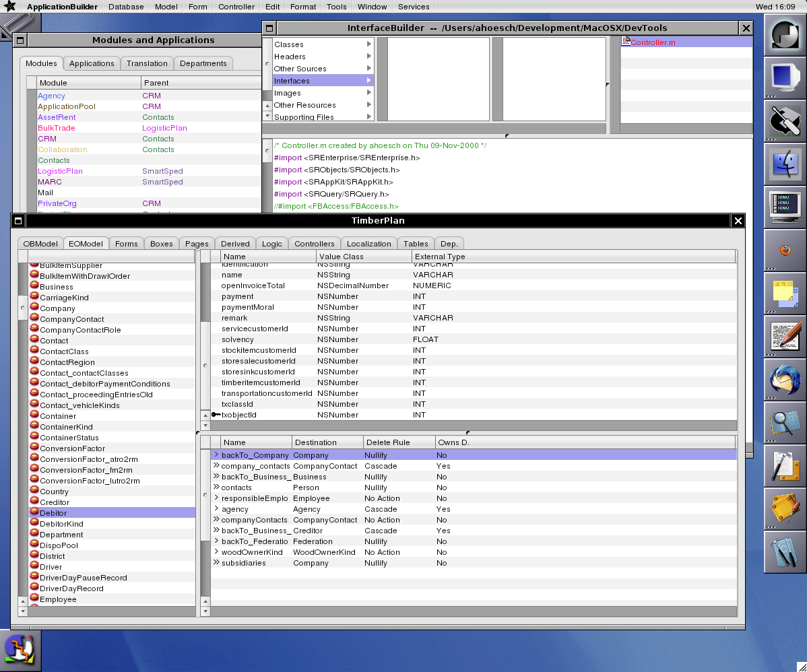
Task: Open the orange plates with screwdriver dock icon
Action: 785,510
